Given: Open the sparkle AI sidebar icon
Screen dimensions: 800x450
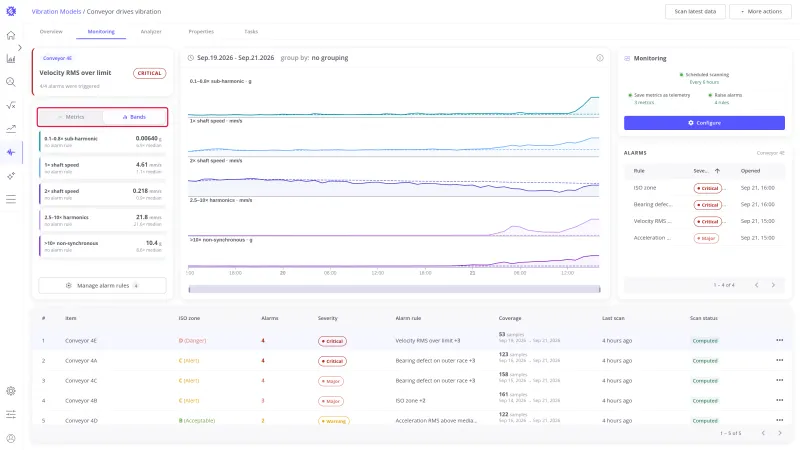Looking at the screenshot, I should point(11,176).
